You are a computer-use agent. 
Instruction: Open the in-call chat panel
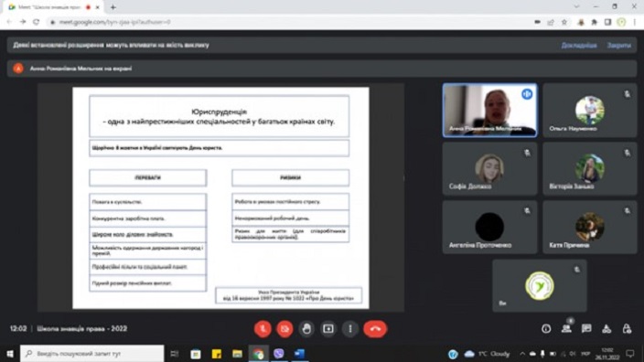coord(586,329)
